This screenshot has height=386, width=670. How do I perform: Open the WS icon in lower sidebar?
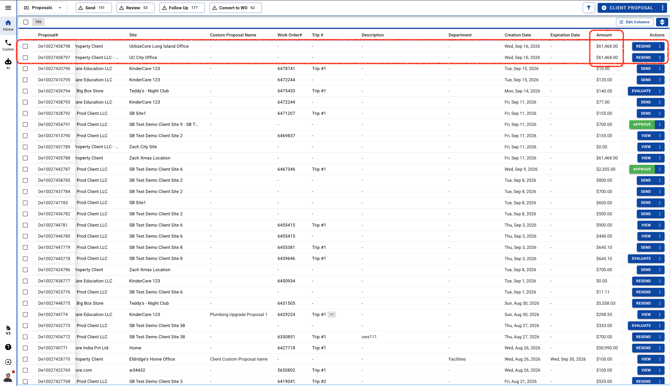tap(8, 330)
